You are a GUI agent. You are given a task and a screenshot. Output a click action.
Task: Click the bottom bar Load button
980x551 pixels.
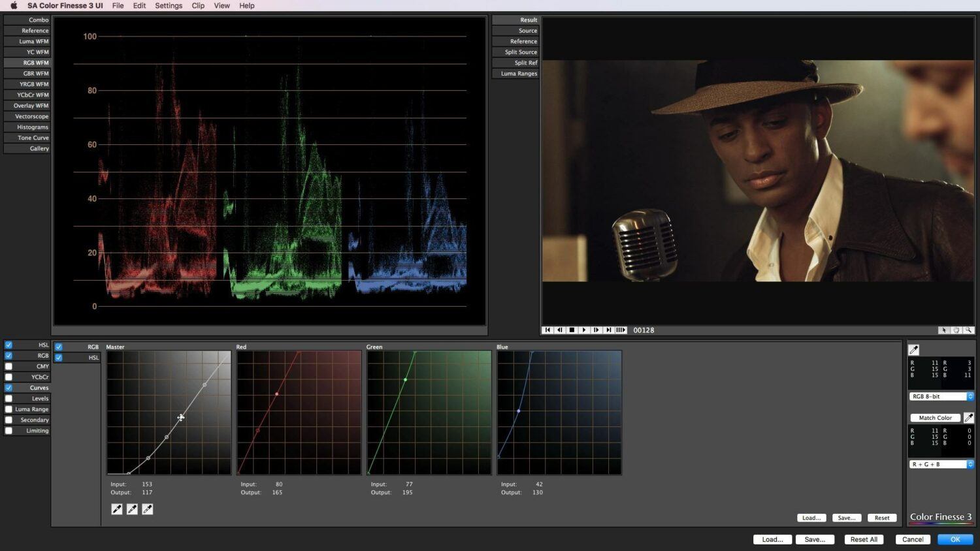pos(772,539)
